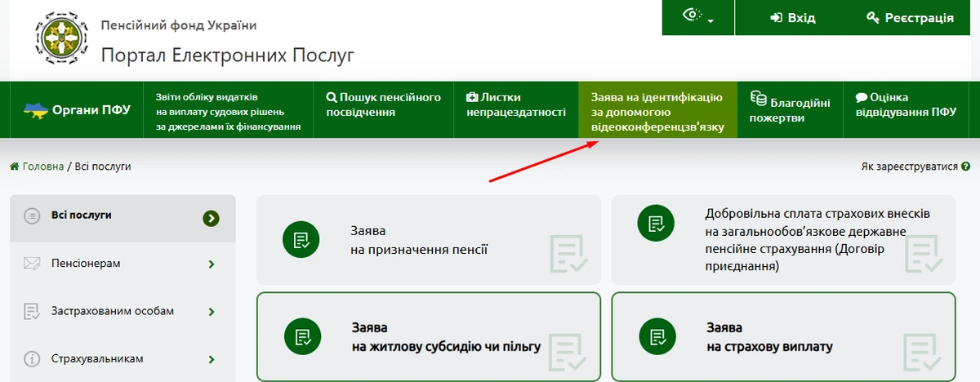The image size is (980, 382).
Task: Click the sign-in arrow icon beside Вхід
Action: 777,18
